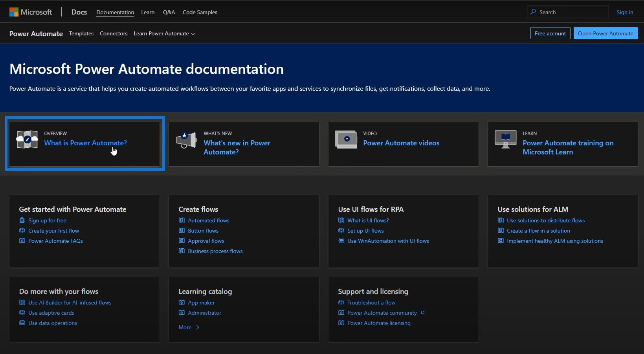644x354 pixels.
Task: Click the icon next to Use data operations
Action: click(22, 323)
